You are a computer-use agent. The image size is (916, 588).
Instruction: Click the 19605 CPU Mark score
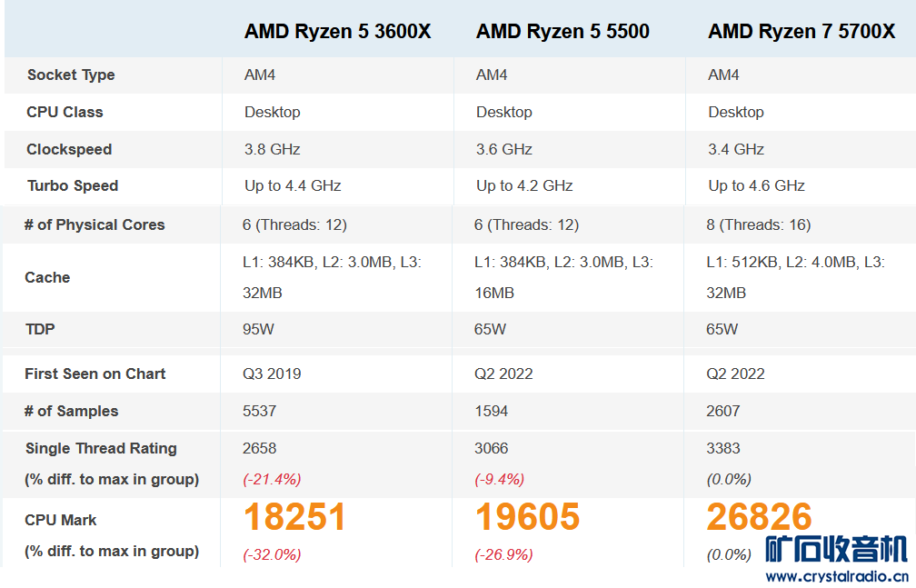point(527,517)
